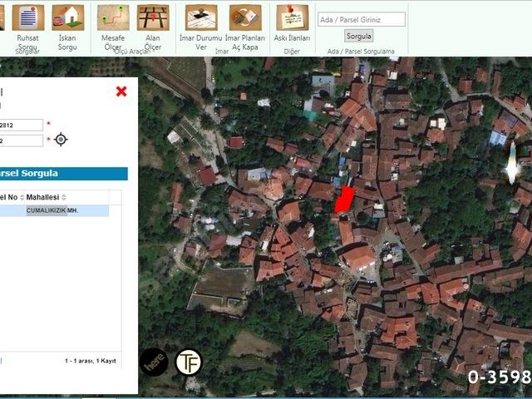The width and height of the screenshot is (532, 399).
Task: Click the red highlighted parcel on map
Action: [x=345, y=199]
